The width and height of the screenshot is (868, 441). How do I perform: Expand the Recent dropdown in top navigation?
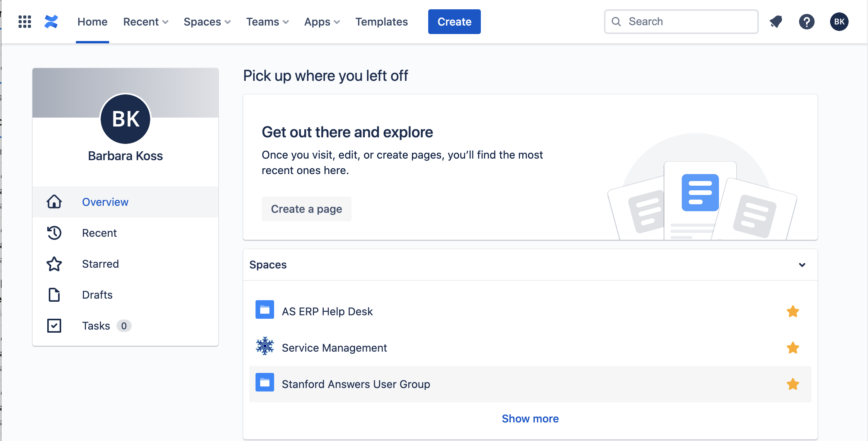146,22
